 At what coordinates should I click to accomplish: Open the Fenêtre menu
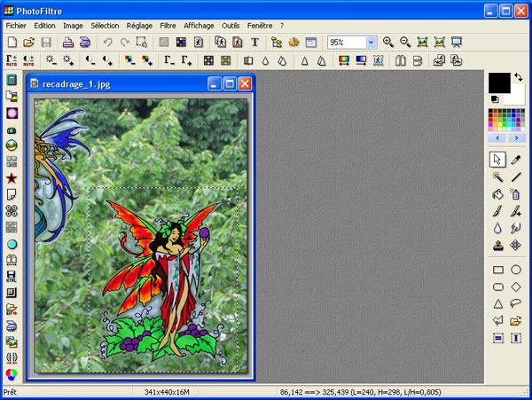click(x=260, y=26)
